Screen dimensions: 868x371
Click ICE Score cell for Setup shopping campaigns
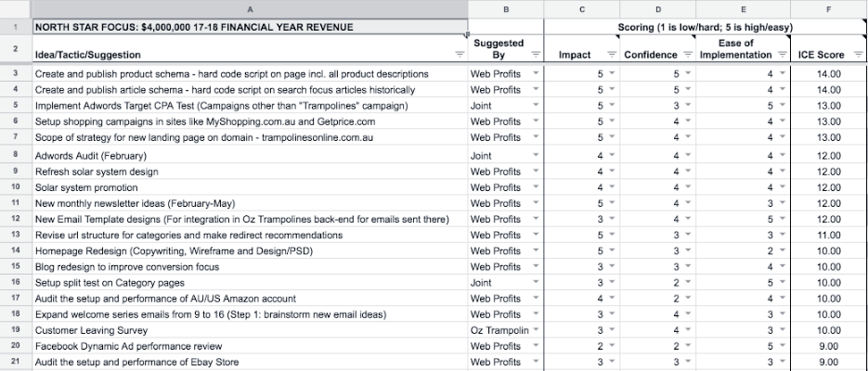(x=829, y=122)
